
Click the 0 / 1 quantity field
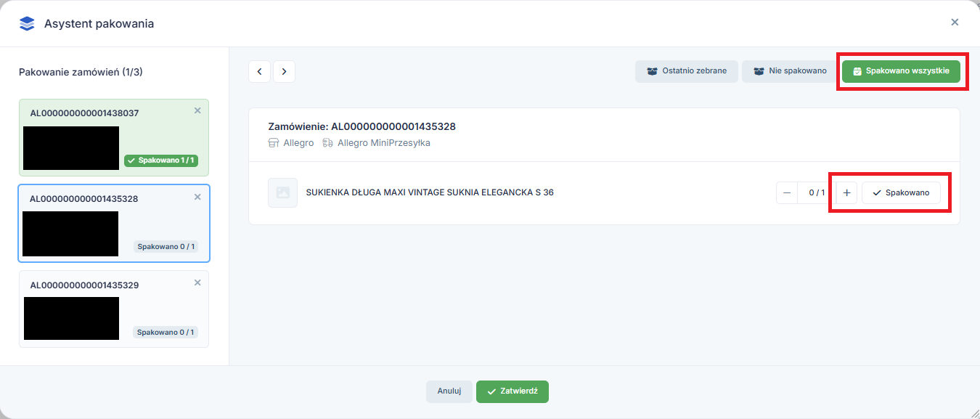click(817, 192)
